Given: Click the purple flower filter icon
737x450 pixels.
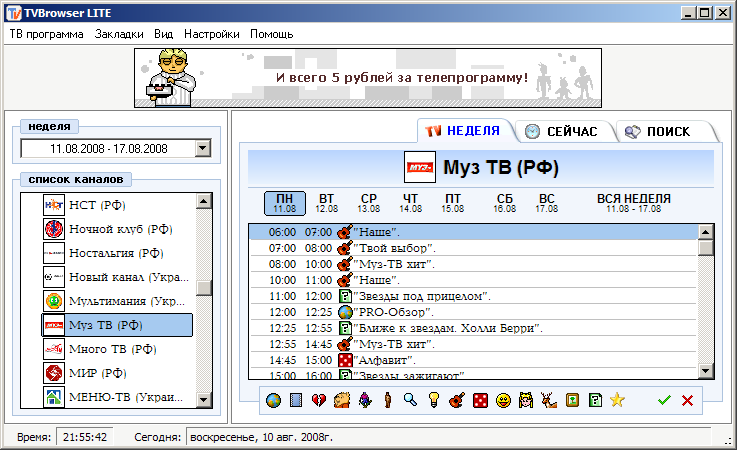Looking at the screenshot, I should 365,401.
